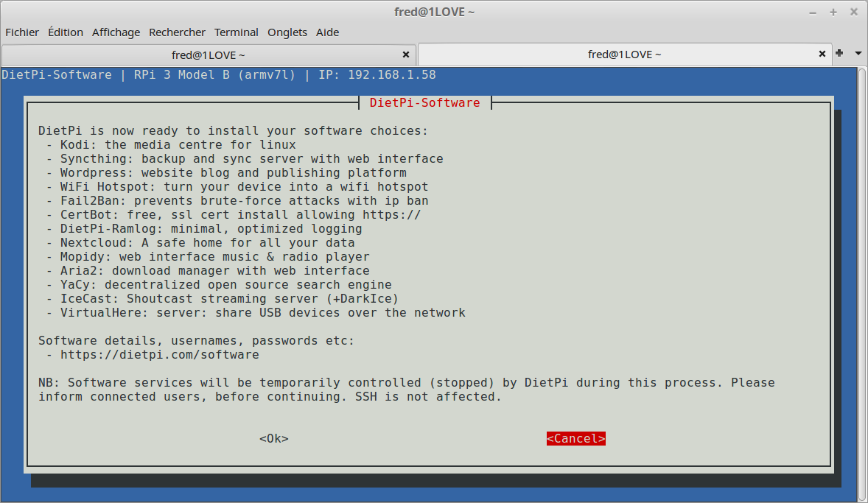Click the red DietPi-Software dialog title
868x503 pixels.
(x=424, y=103)
